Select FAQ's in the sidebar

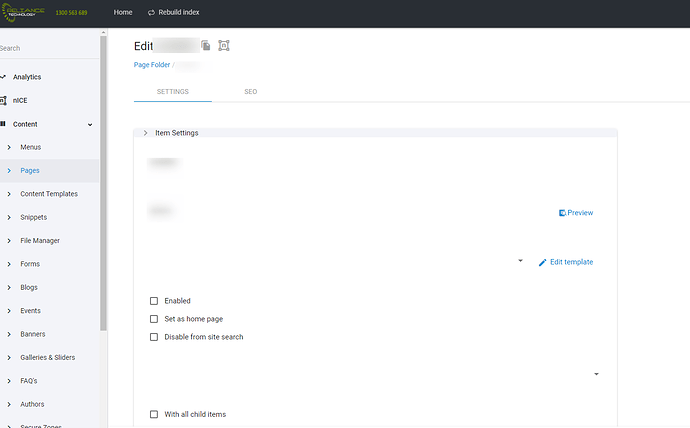point(29,381)
